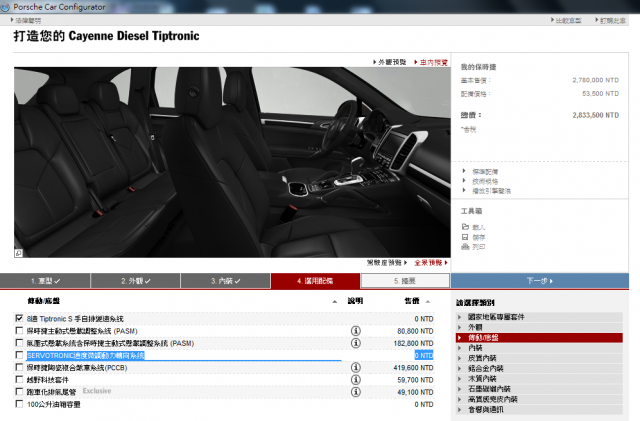The height and width of the screenshot is (421, 640).
Task: Switch to the 外觀預覽 exterior preview link
Action: 389,62
